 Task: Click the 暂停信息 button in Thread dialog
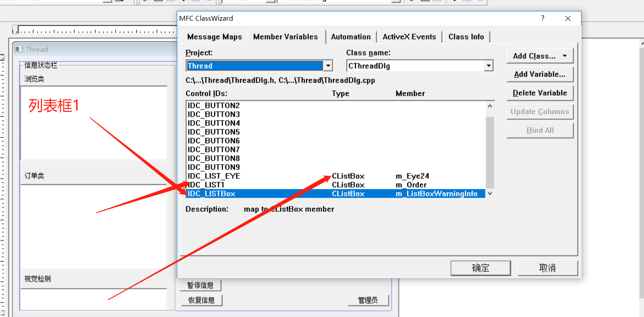201,285
